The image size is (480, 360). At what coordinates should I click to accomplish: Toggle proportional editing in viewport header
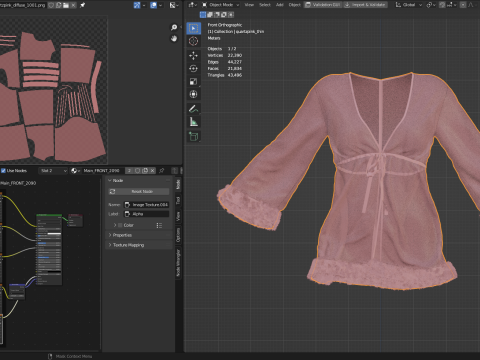463,5
